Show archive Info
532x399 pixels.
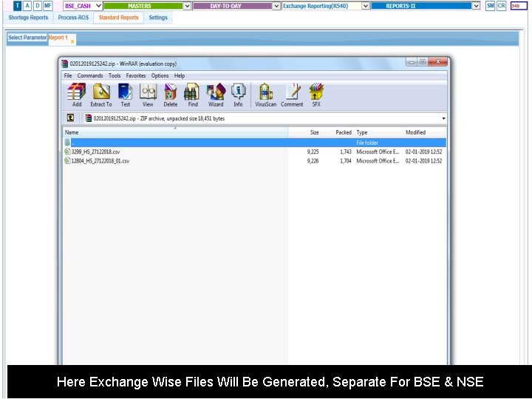pyautogui.click(x=238, y=95)
